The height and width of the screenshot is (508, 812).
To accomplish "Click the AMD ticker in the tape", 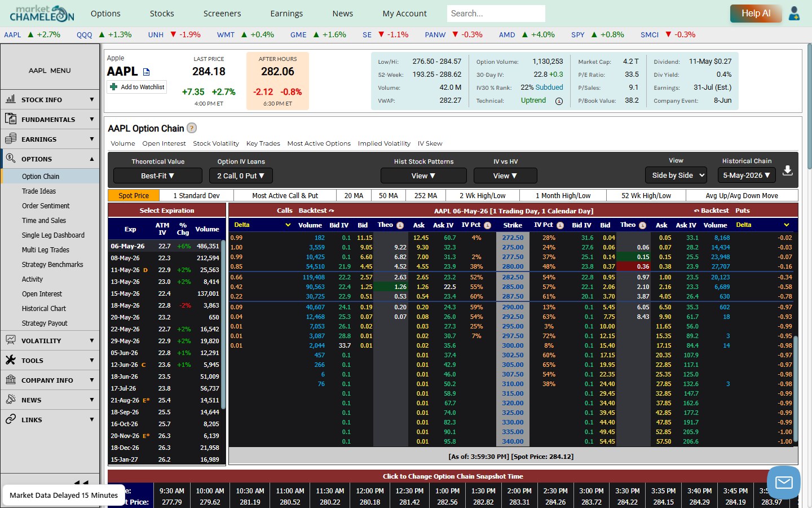I will [x=507, y=35].
